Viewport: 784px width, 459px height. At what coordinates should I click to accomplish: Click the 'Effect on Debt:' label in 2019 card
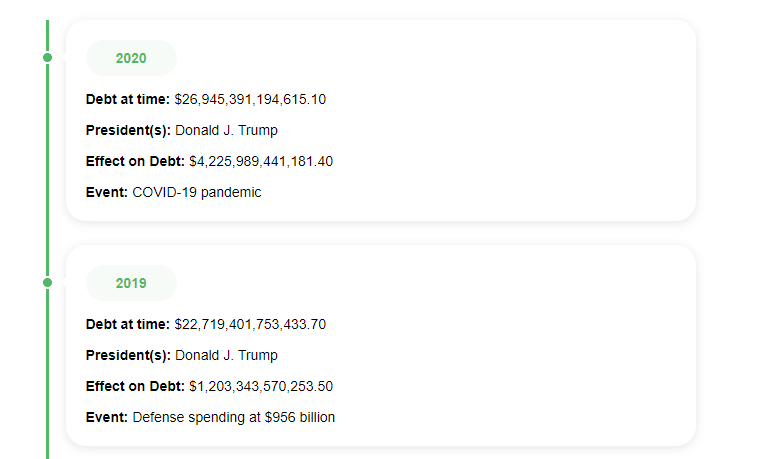(x=136, y=386)
